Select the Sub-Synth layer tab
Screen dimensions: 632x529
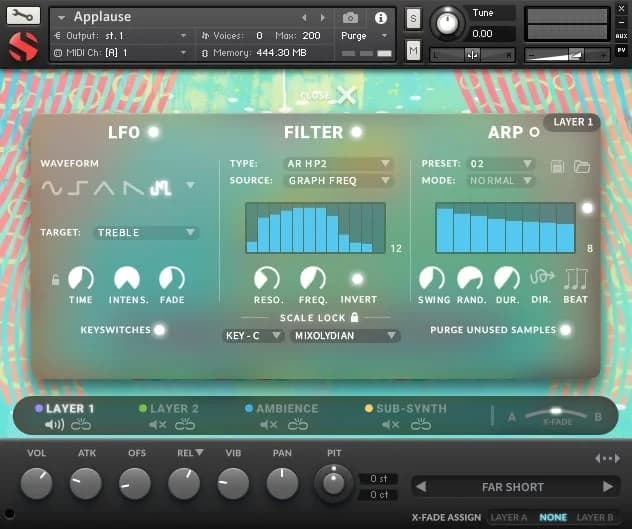pyautogui.click(x=411, y=409)
